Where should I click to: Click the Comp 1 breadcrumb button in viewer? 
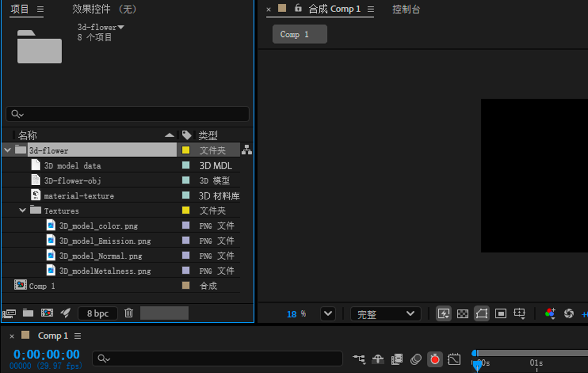pyautogui.click(x=299, y=34)
